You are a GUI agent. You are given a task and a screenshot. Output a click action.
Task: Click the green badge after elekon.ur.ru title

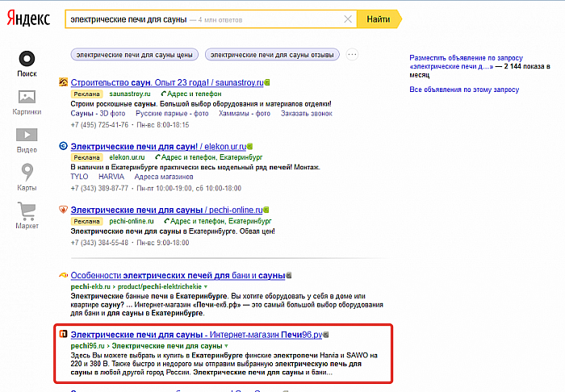pos(249,147)
